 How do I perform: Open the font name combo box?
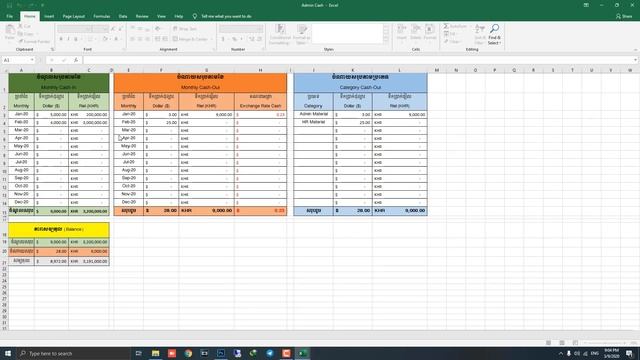(x=74, y=29)
